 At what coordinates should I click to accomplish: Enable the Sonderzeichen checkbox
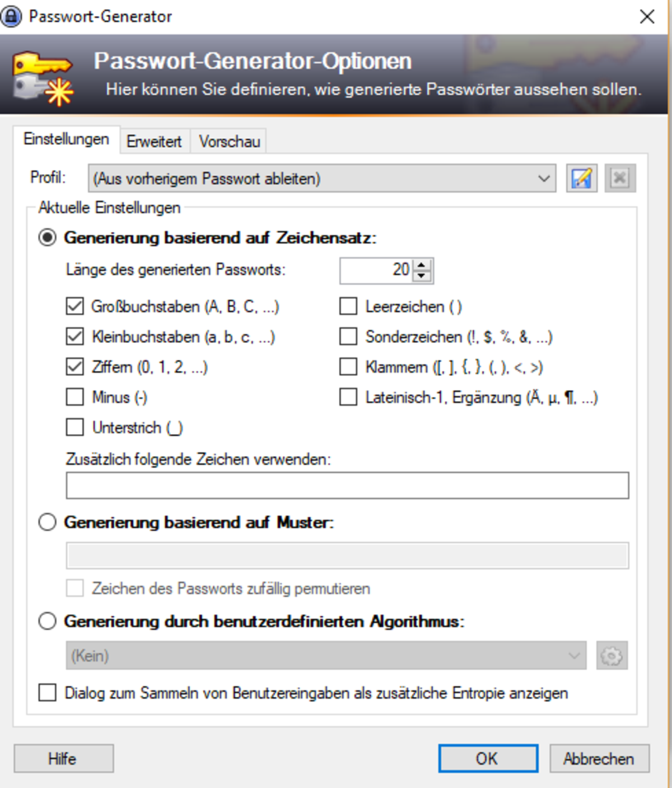(x=348, y=337)
